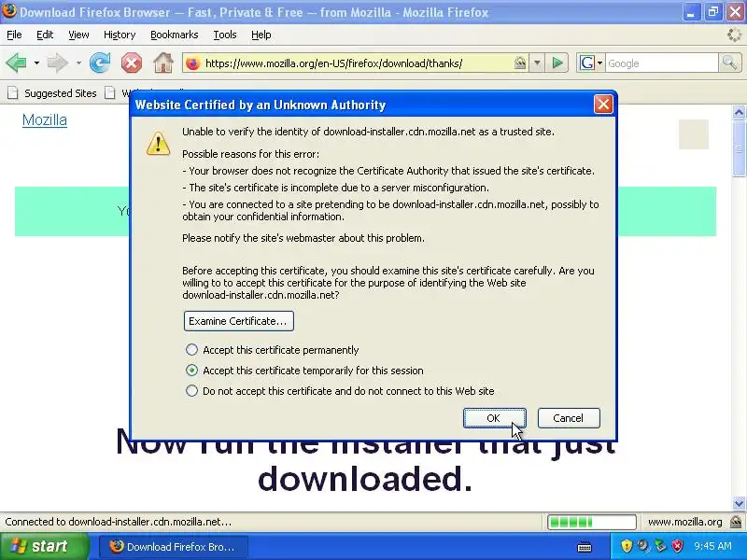Open the Back button history dropdown
The width and height of the screenshot is (747, 560).
36,63
